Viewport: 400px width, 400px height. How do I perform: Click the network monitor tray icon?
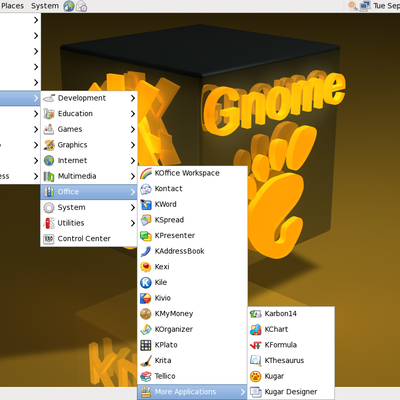click(x=365, y=6)
